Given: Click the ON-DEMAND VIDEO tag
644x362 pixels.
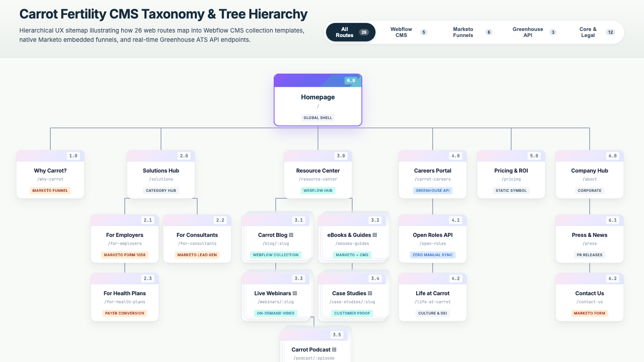Looking at the screenshot, I should pos(276,313).
